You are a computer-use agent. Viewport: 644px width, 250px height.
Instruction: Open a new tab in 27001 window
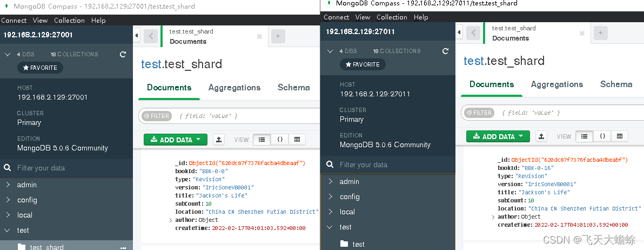pos(278,36)
